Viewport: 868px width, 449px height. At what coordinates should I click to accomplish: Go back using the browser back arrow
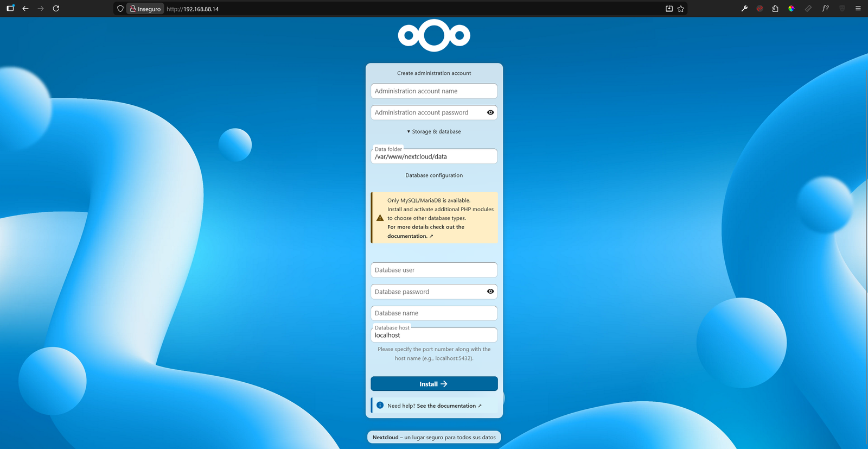(x=25, y=9)
